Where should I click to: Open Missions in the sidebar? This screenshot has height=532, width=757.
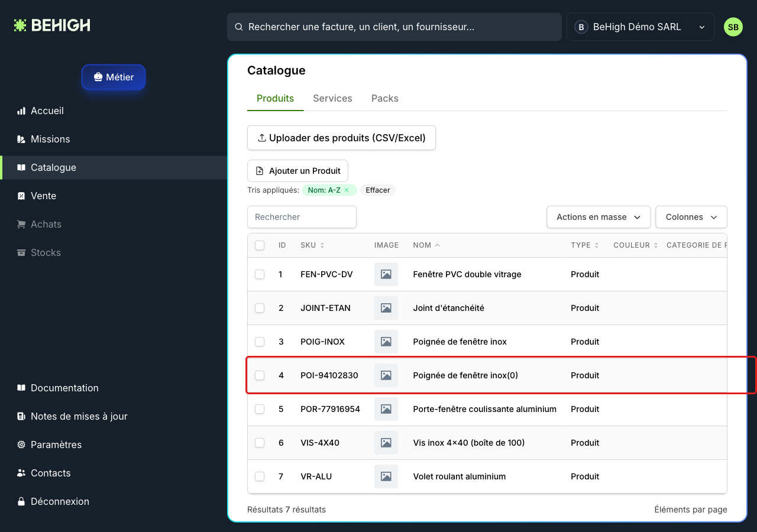coord(114,140)
